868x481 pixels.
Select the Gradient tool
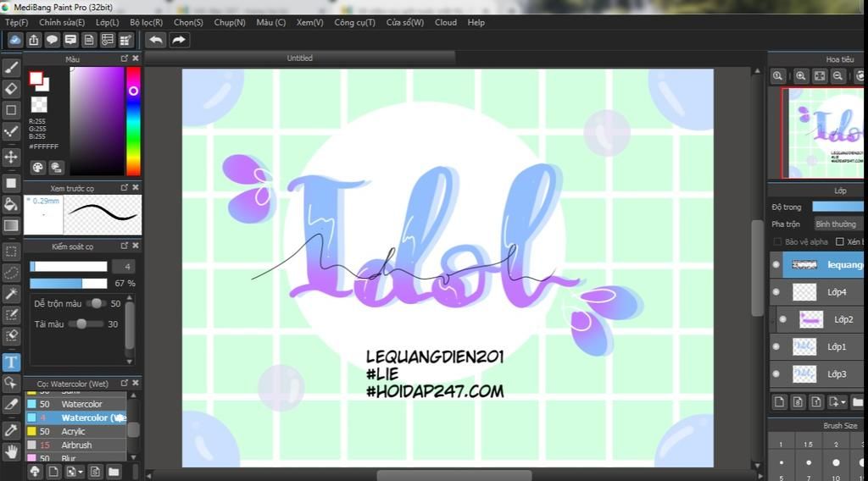(11, 225)
